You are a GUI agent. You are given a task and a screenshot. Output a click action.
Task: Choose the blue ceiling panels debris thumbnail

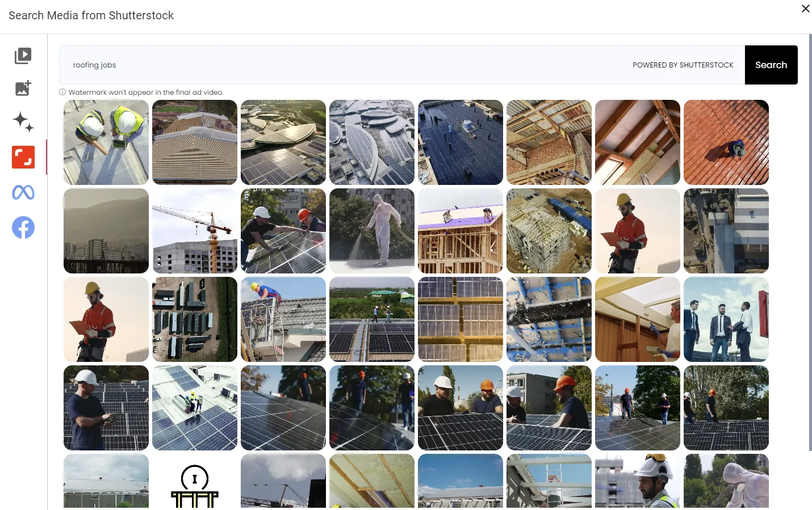tap(549, 319)
